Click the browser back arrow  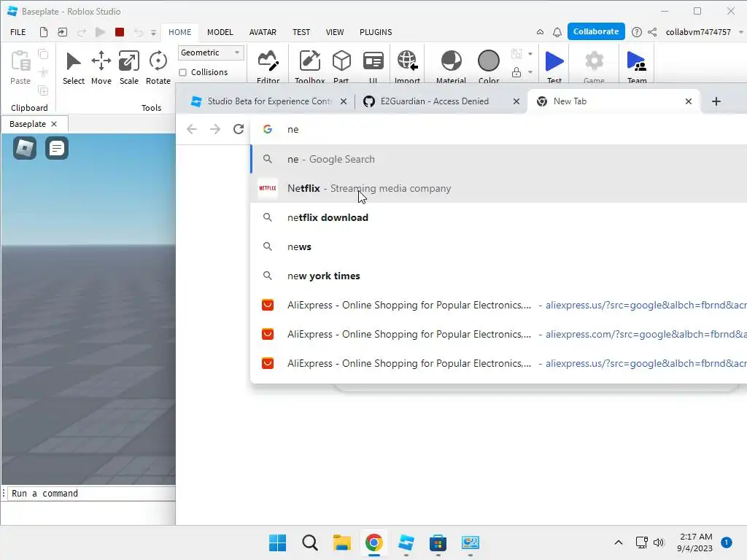(192, 129)
